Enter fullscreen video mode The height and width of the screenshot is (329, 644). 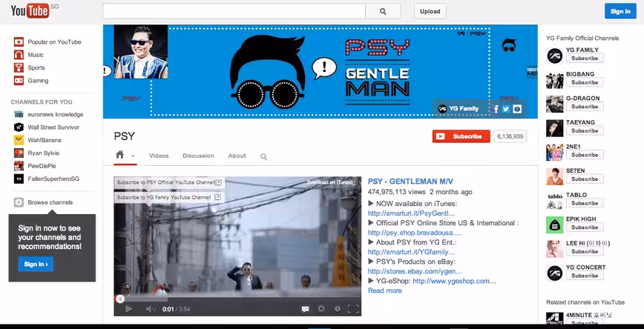[x=353, y=309]
